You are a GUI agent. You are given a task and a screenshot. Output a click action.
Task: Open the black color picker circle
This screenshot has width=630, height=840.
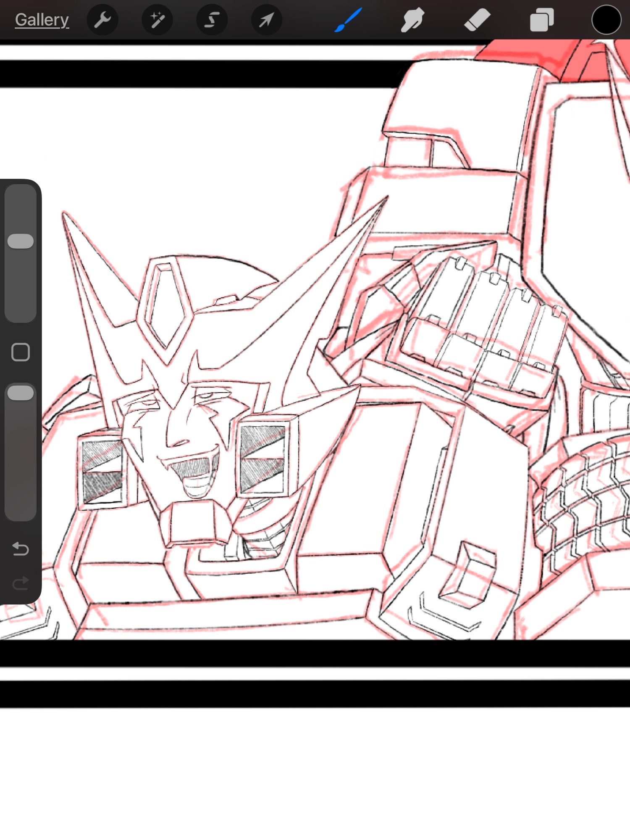click(x=606, y=20)
